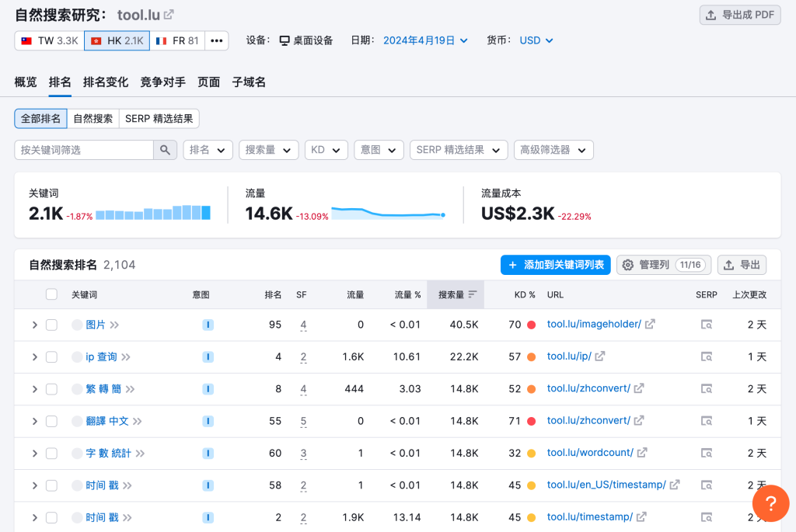View SERP snapshot for 图片 row
The width and height of the screenshot is (796, 532).
(706, 325)
